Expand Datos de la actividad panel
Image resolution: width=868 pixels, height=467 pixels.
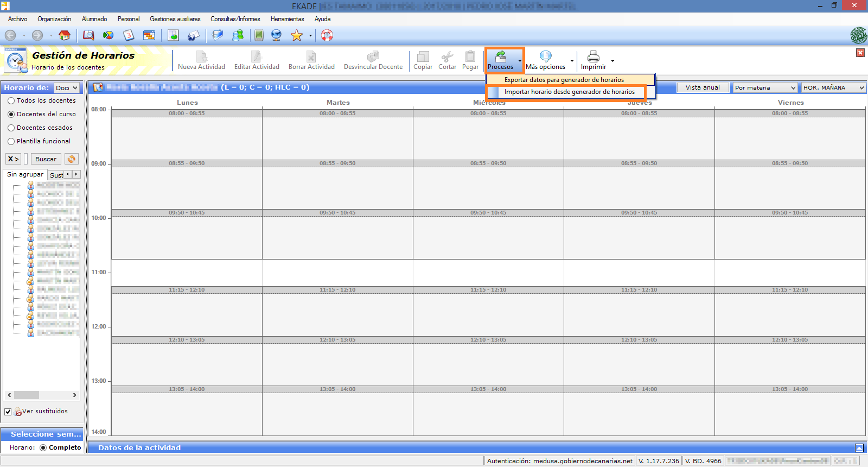[859, 448]
